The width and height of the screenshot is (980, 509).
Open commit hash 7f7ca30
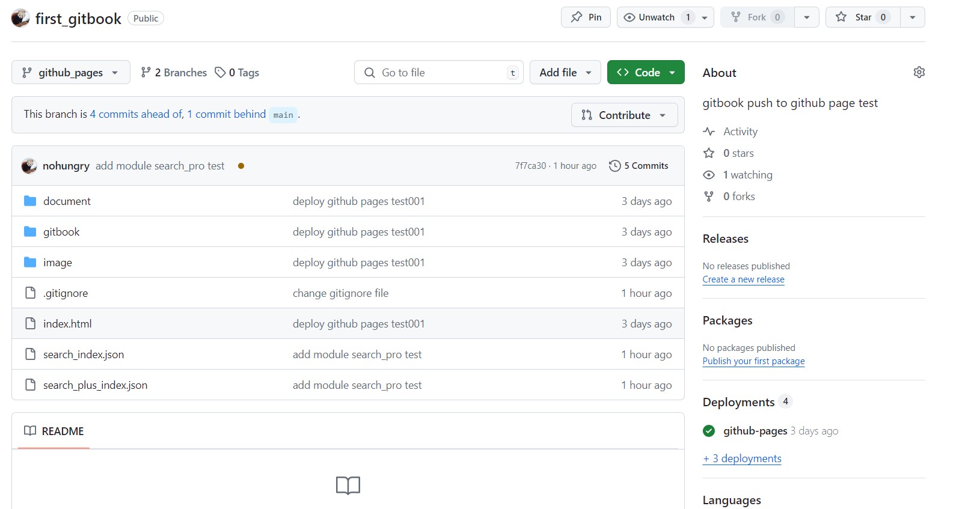[x=530, y=166]
